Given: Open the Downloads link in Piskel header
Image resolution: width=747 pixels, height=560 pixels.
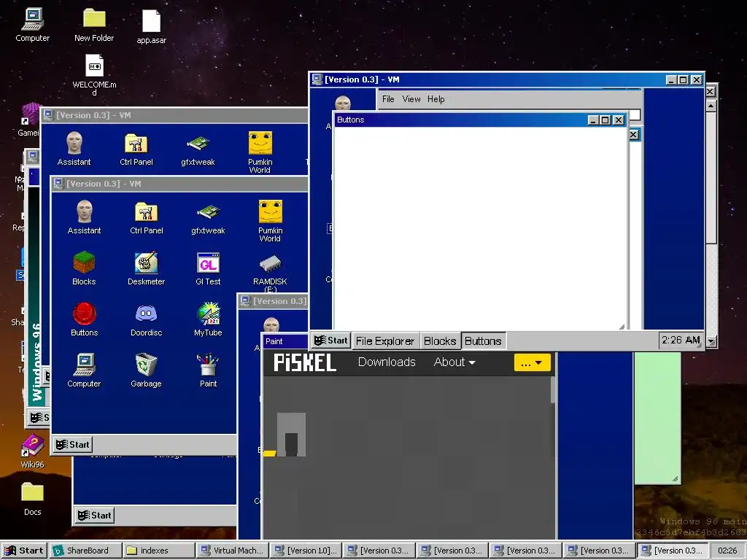Looking at the screenshot, I should coord(387,362).
